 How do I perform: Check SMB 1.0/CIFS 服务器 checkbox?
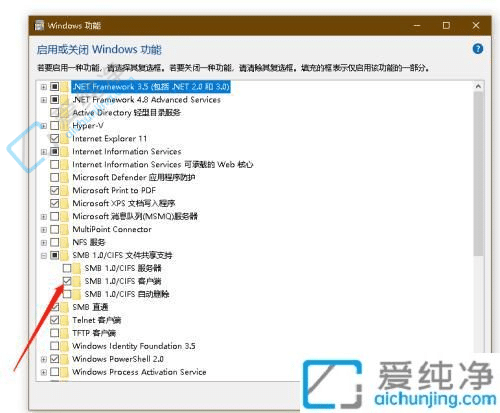click(67, 268)
